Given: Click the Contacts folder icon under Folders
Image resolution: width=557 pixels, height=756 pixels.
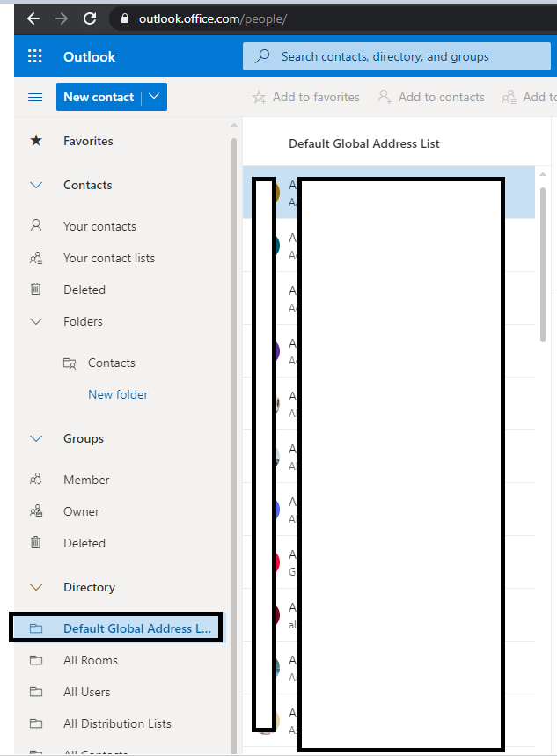Looking at the screenshot, I should (x=70, y=363).
